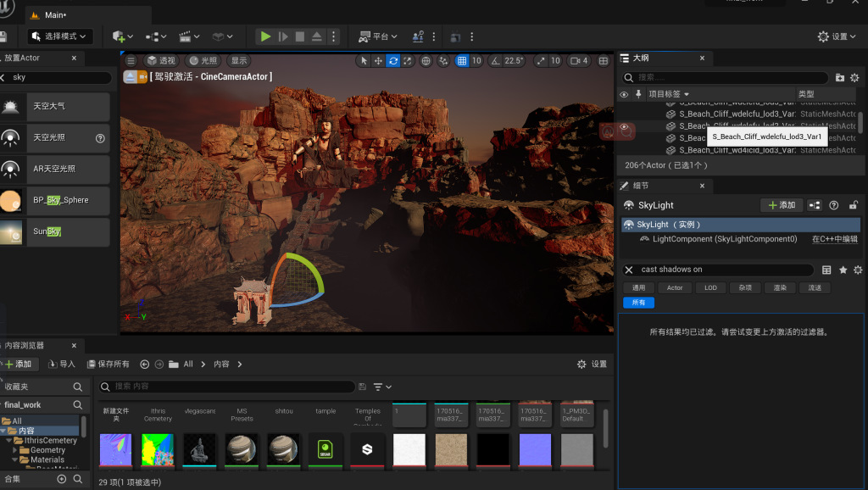The height and width of the screenshot is (490, 868).
Task: Choose the select objects cursor tool
Action: (x=364, y=60)
